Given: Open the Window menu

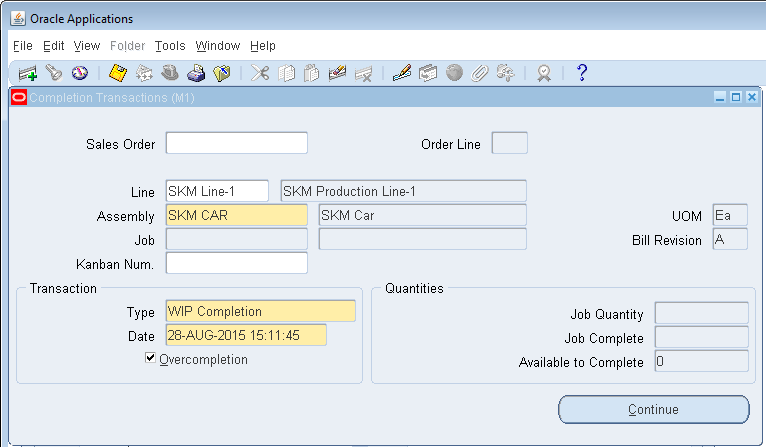Looking at the screenshot, I should pos(218,46).
